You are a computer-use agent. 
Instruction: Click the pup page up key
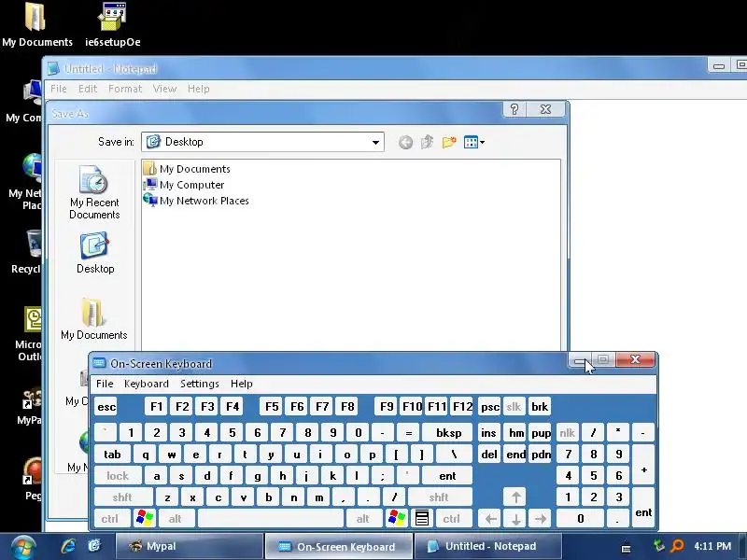[x=540, y=433]
